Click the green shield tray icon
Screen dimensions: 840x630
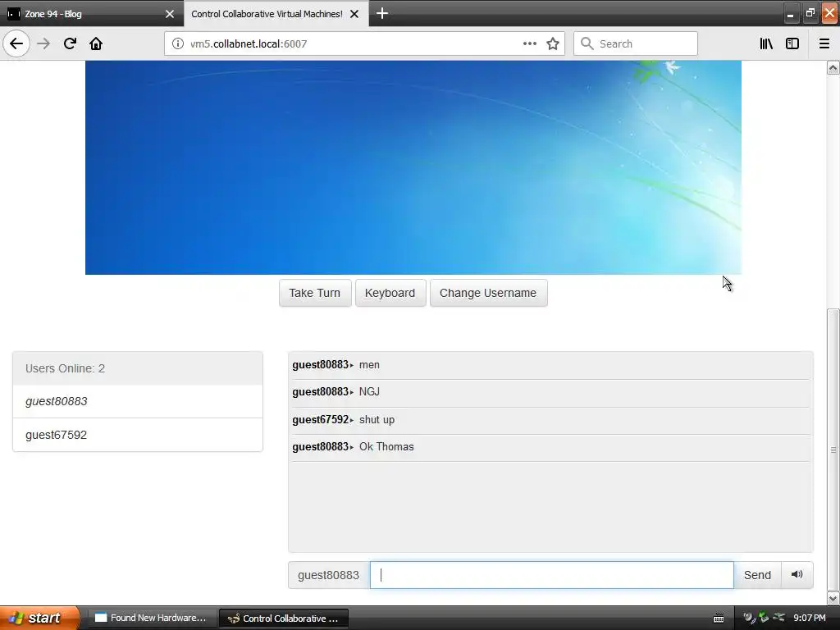click(x=764, y=618)
